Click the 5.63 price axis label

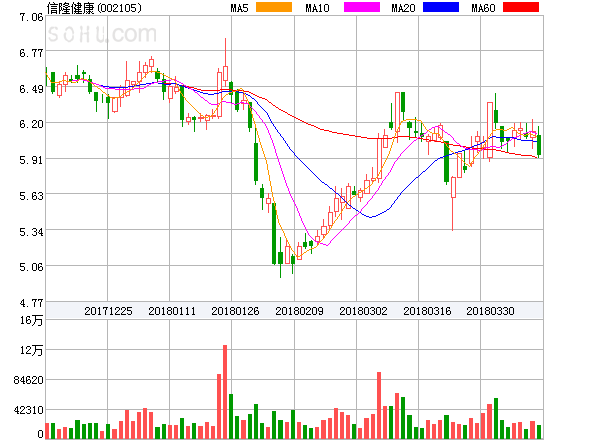[x=31, y=196]
